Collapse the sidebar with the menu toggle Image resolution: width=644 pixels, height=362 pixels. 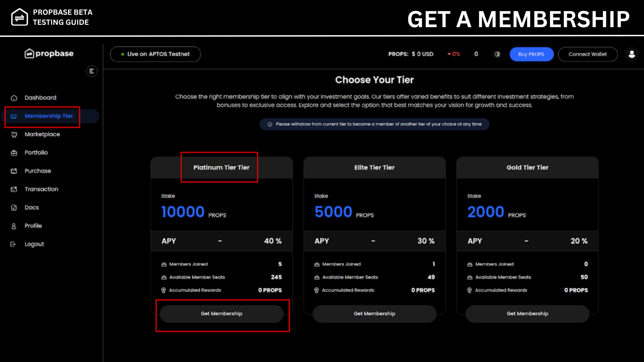click(x=92, y=71)
